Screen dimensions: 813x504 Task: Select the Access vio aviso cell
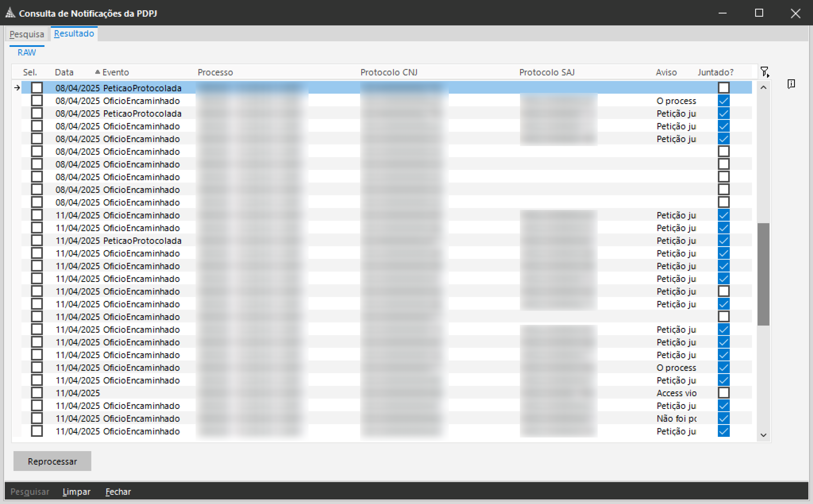pos(676,393)
